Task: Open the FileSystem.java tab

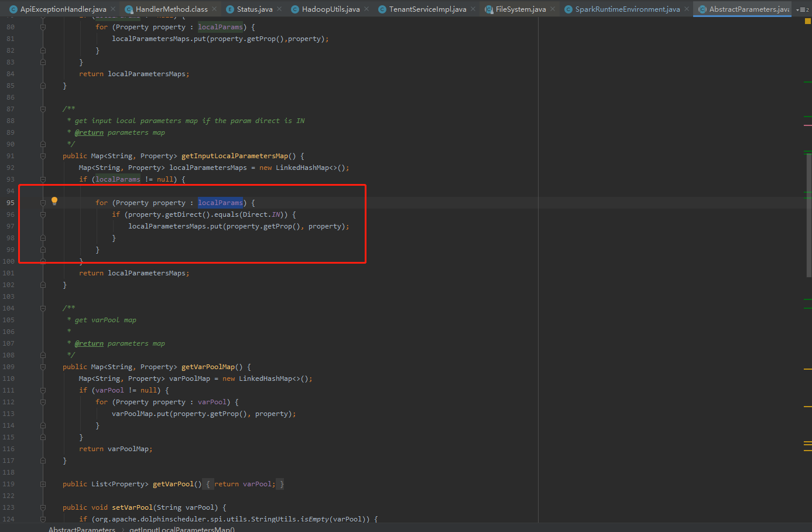Action: coord(520,9)
